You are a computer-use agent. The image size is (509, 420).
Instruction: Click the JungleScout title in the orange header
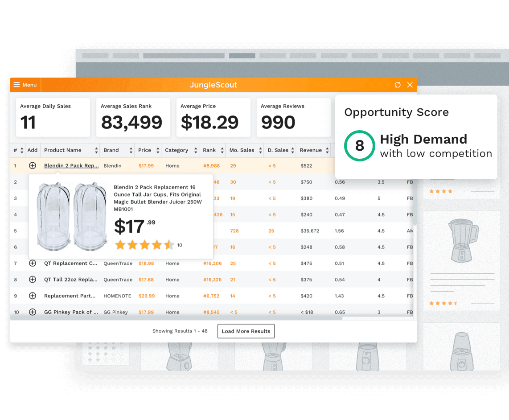(x=213, y=85)
